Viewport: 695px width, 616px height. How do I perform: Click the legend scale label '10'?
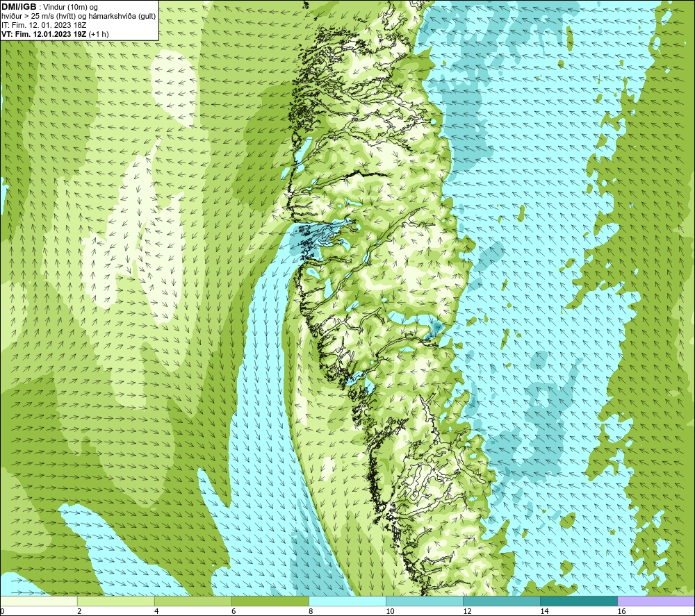[x=390, y=612]
